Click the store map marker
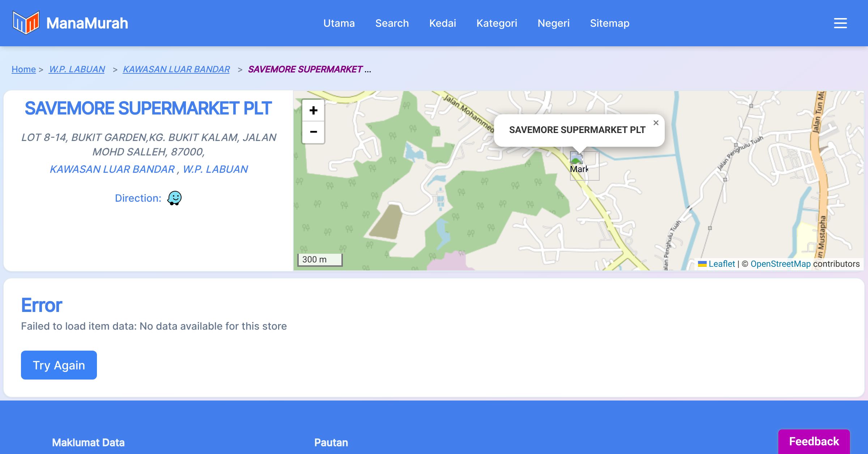Image resolution: width=868 pixels, height=454 pixels. point(579,164)
